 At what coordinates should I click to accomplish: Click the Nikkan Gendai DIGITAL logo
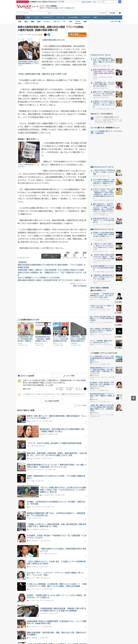[x=77, y=35]
